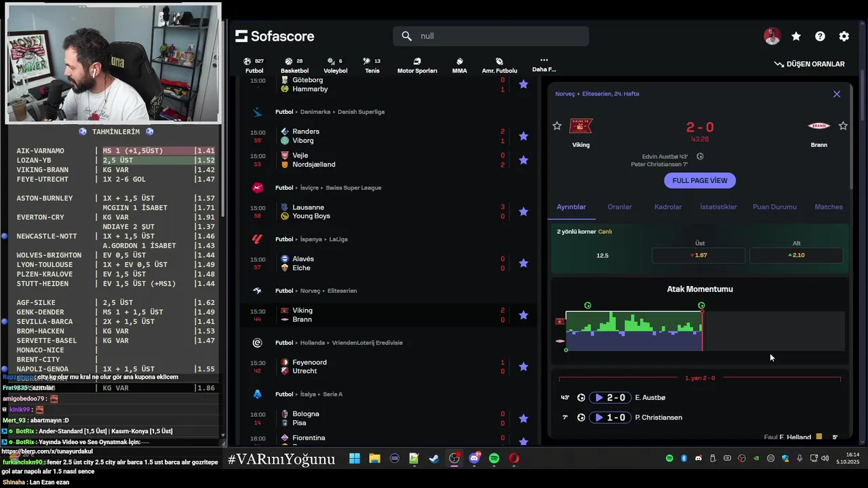Viewport: 868px width, 488px height.
Task: Select the Ayrıntılar tab
Action: 571,207
